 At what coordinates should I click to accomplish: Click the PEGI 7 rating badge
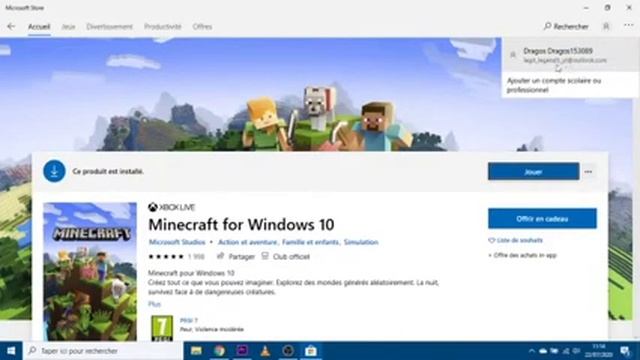pos(162,328)
